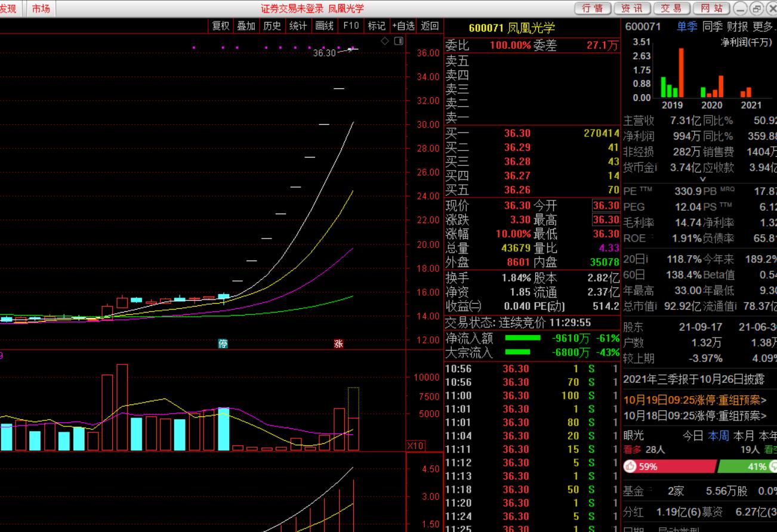The width and height of the screenshot is (777, 532).
Task: Click the 停 suspension marker on the chart
Action: click(223, 344)
